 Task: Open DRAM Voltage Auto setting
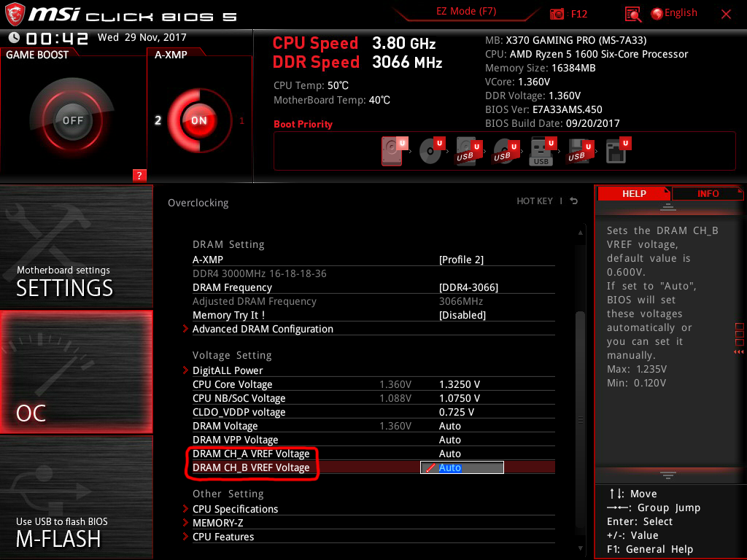tap(449, 426)
